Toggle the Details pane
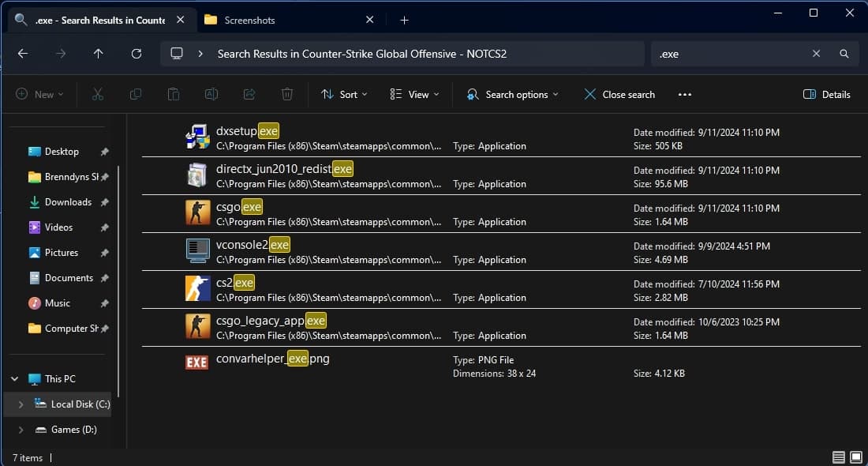 click(826, 94)
